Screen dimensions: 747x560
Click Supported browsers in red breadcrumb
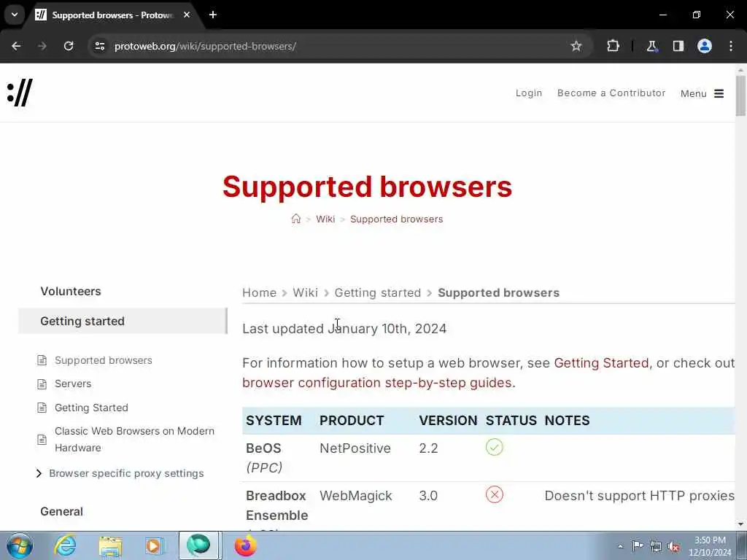coord(396,219)
